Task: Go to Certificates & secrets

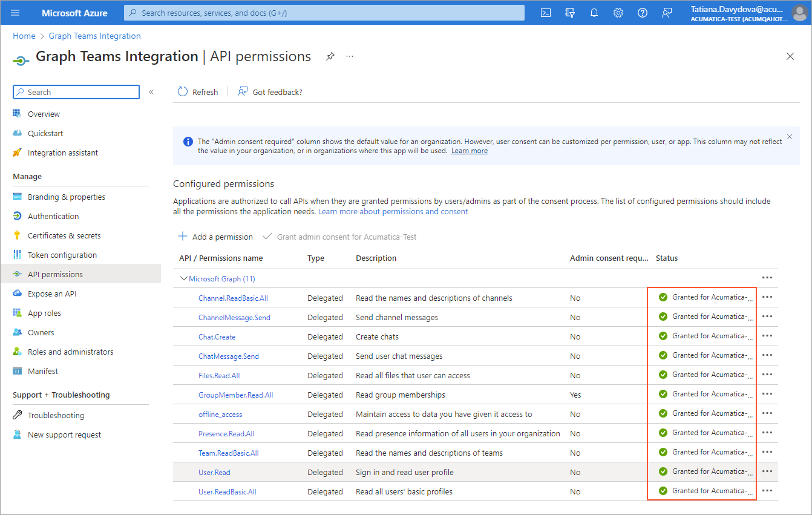Action: [x=64, y=236]
